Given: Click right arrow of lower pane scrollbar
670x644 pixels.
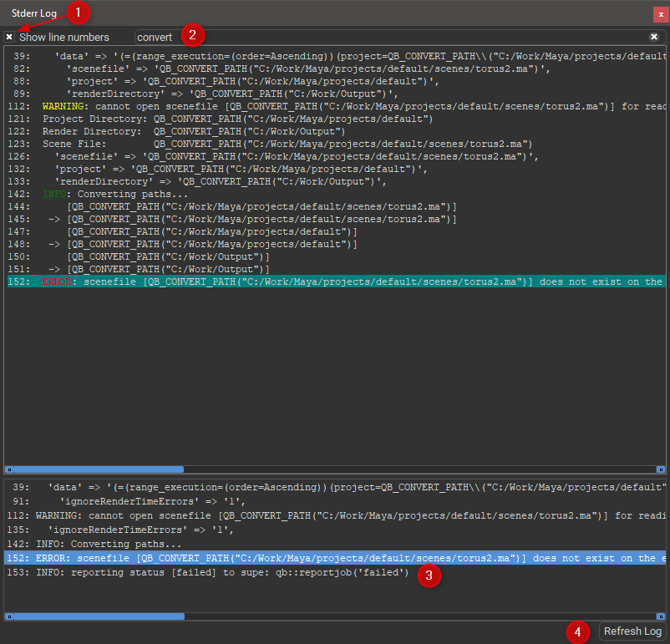Looking at the screenshot, I should (x=661, y=616).
